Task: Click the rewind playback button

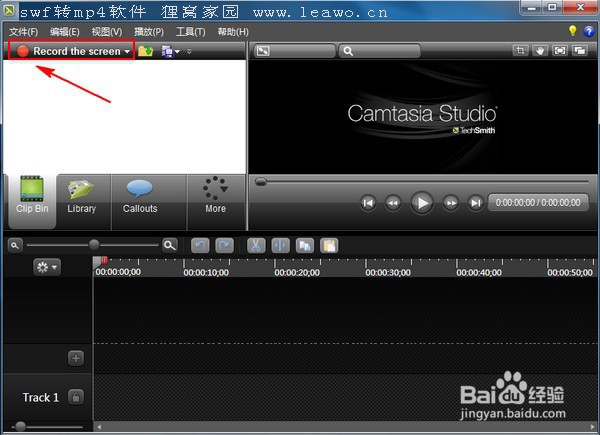Action: coord(393,203)
